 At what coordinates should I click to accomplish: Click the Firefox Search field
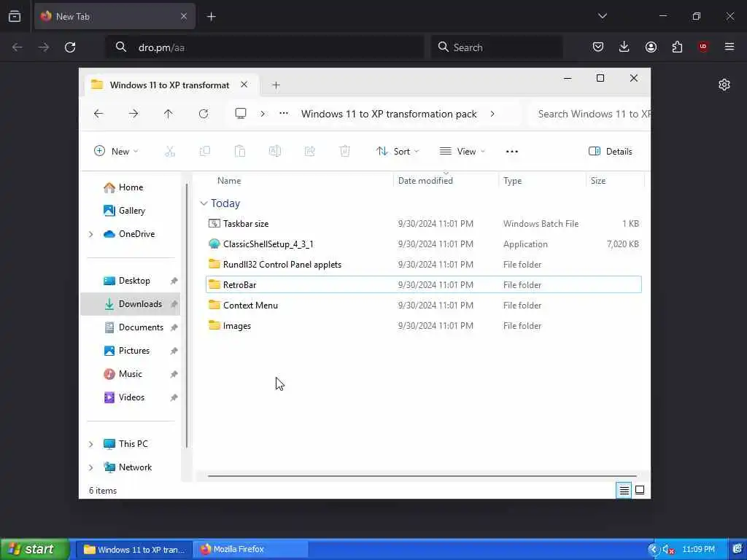click(x=497, y=47)
